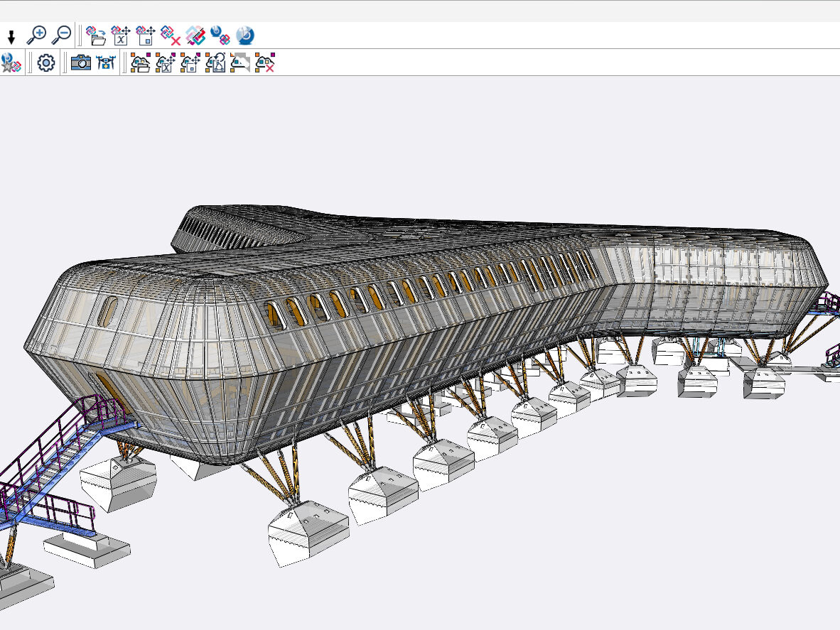Move IFC model to point icon
Viewport: 840px width, 630px height.
click(145, 36)
